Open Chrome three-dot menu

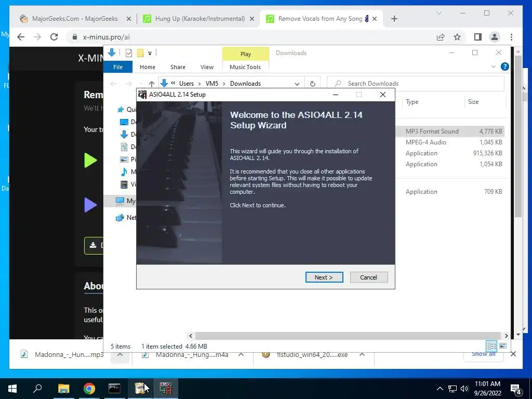point(511,37)
